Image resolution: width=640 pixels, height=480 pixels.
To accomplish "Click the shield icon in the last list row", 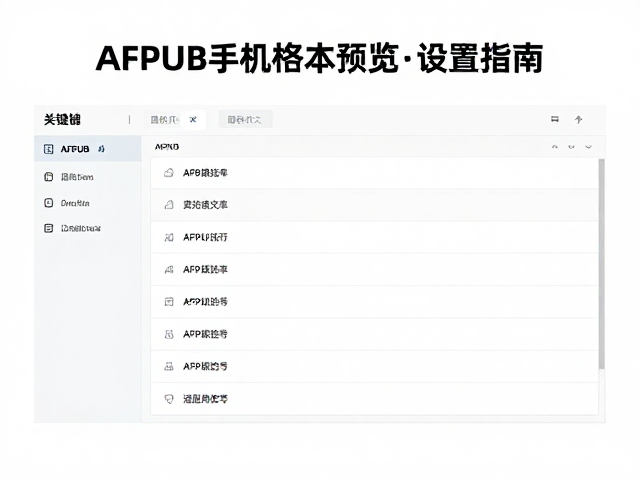I will click(169, 399).
